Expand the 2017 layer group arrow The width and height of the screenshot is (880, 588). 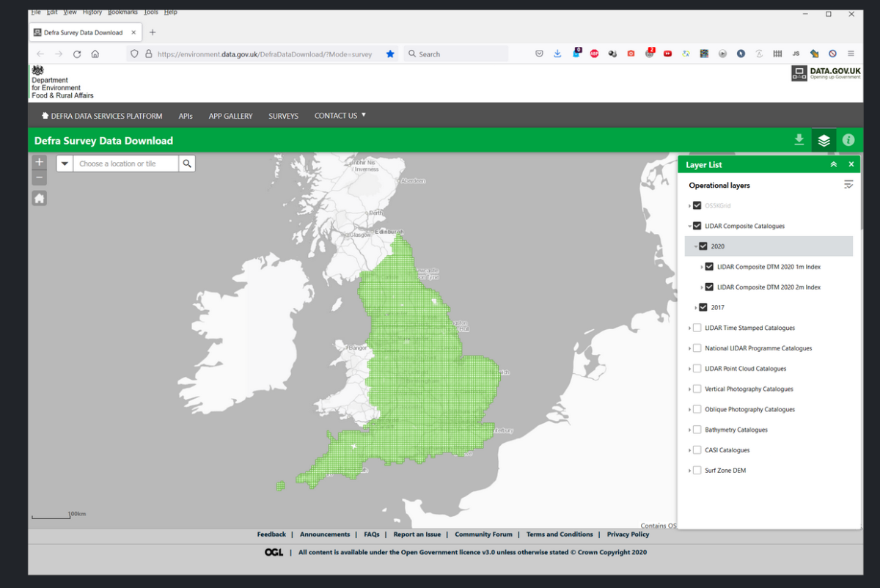tap(695, 308)
